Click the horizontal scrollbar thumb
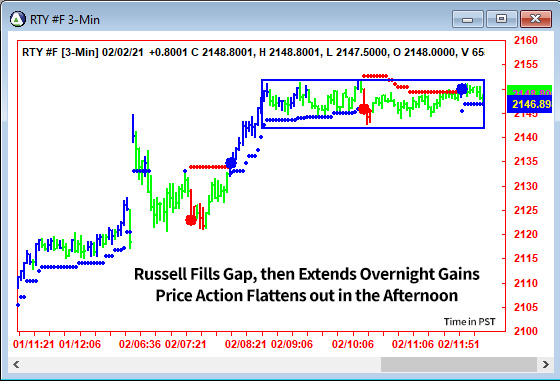The width and height of the screenshot is (560, 381). (459, 365)
